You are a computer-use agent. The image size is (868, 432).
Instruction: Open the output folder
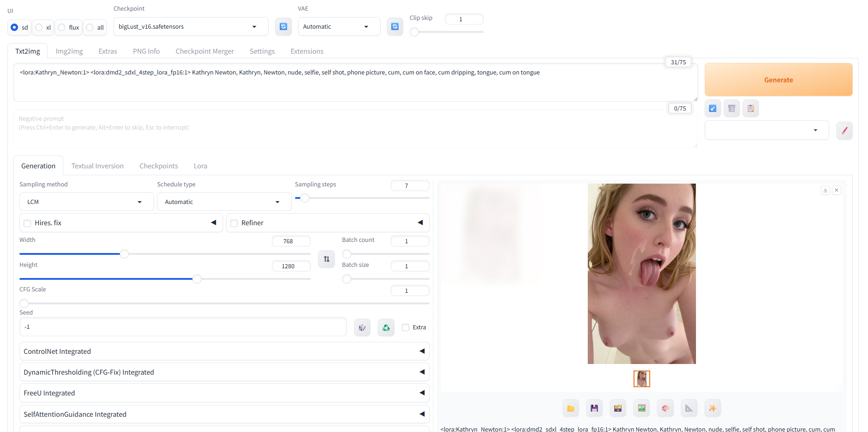[571, 408]
